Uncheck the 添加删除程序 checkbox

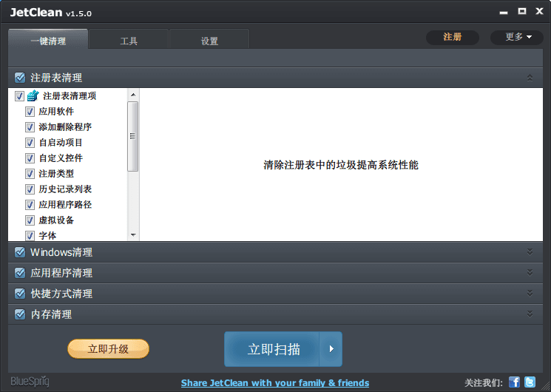coord(30,127)
